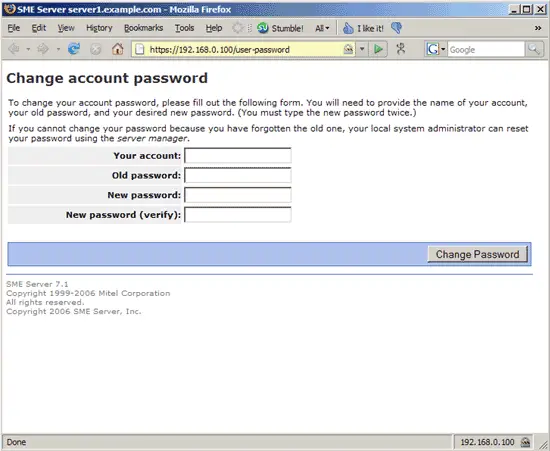
Task: Open the Google search engine selector
Action: click(436, 49)
